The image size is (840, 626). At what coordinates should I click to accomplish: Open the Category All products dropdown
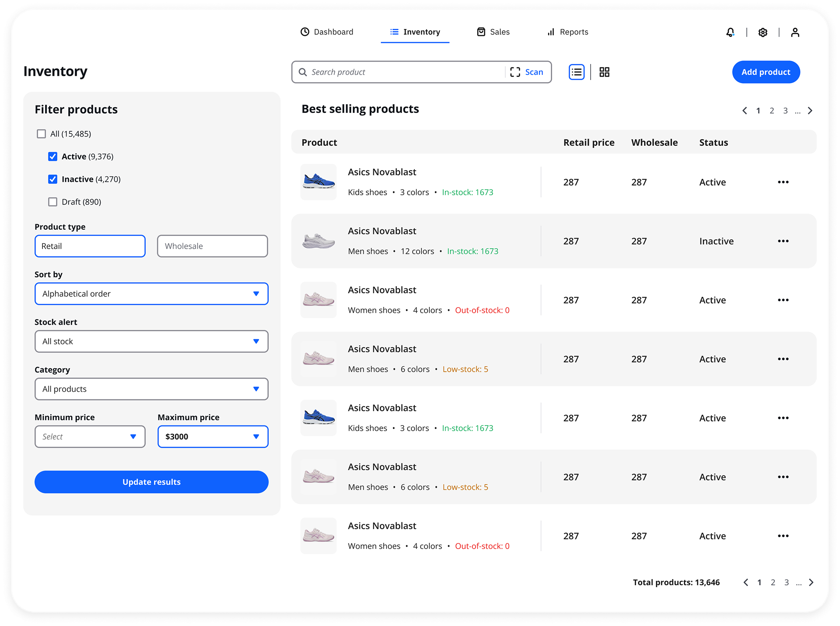[151, 389]
